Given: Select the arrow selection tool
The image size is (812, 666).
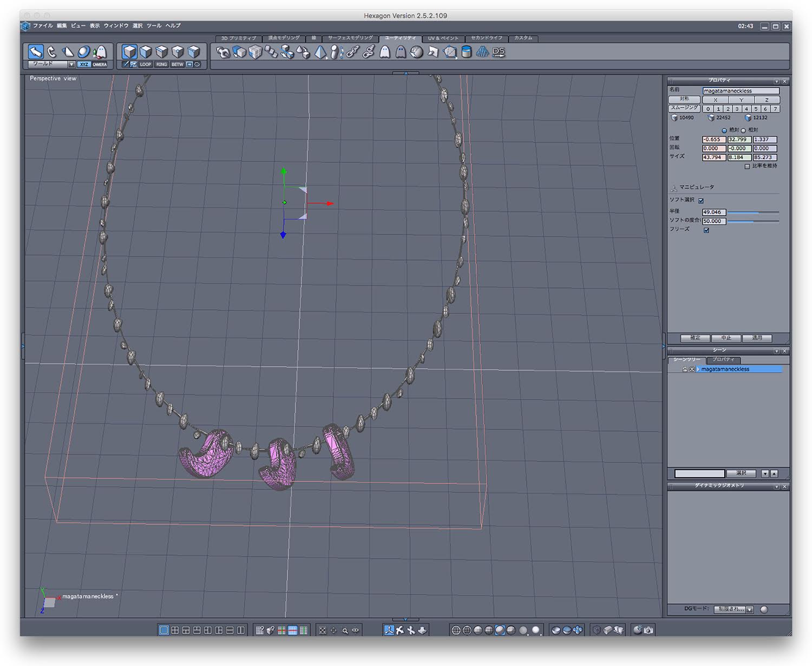Looking at the screenshot, I should tap(36, 52).
